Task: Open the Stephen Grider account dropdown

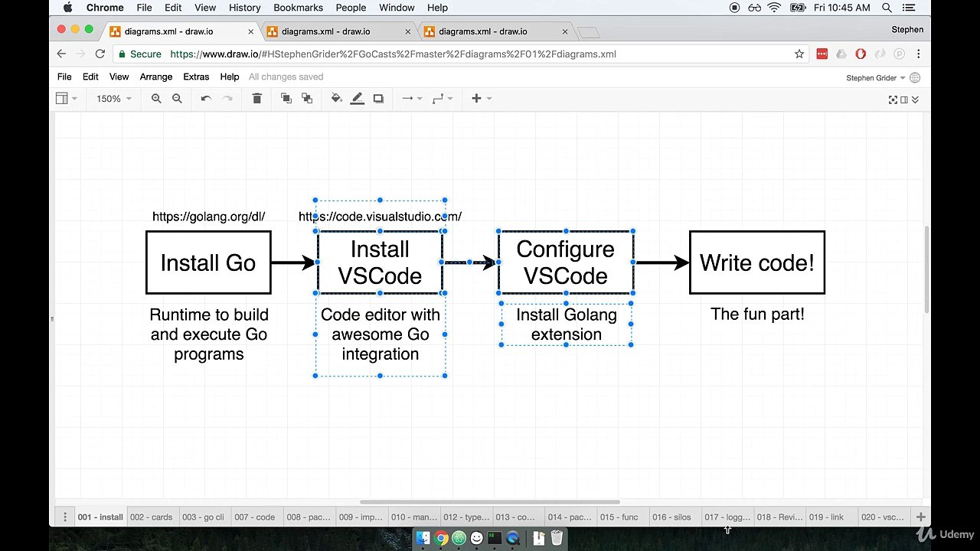Action: pos(876,78)
